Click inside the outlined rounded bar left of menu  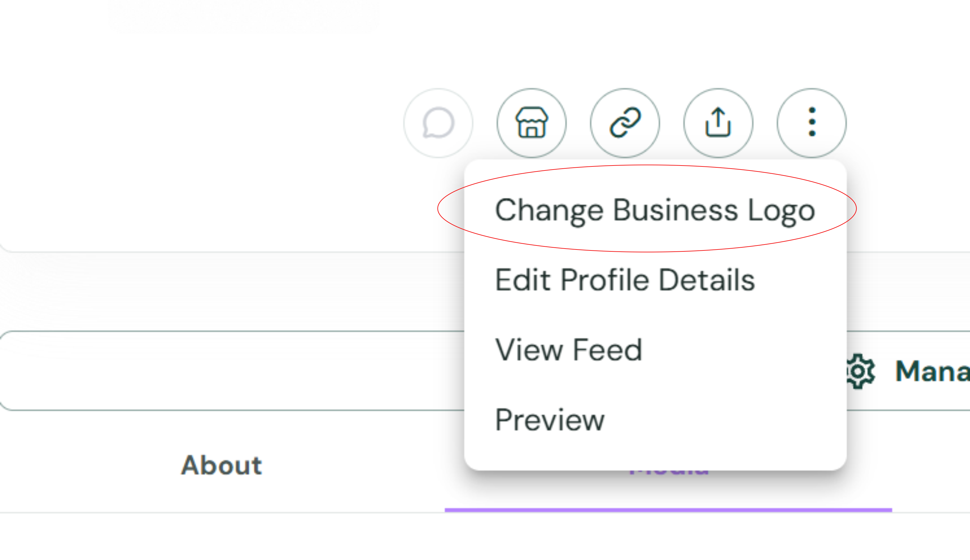tap(232, 371)
